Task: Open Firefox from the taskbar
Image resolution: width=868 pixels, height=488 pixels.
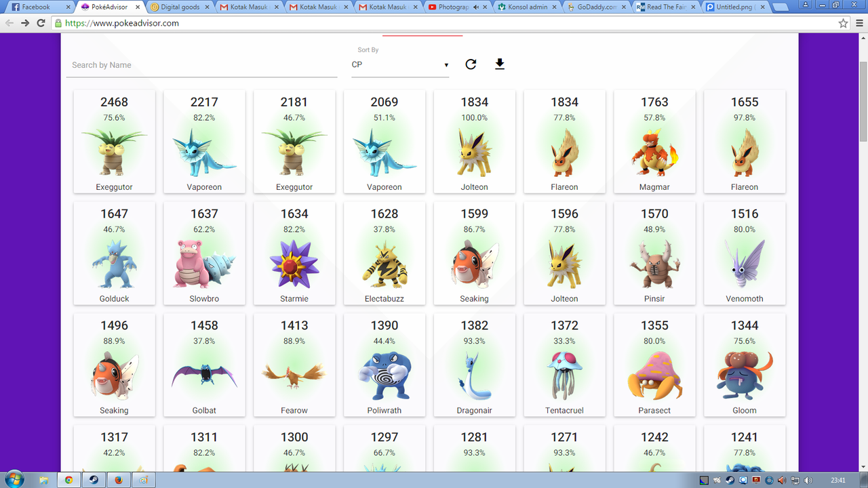Action: tap(118, 480)
